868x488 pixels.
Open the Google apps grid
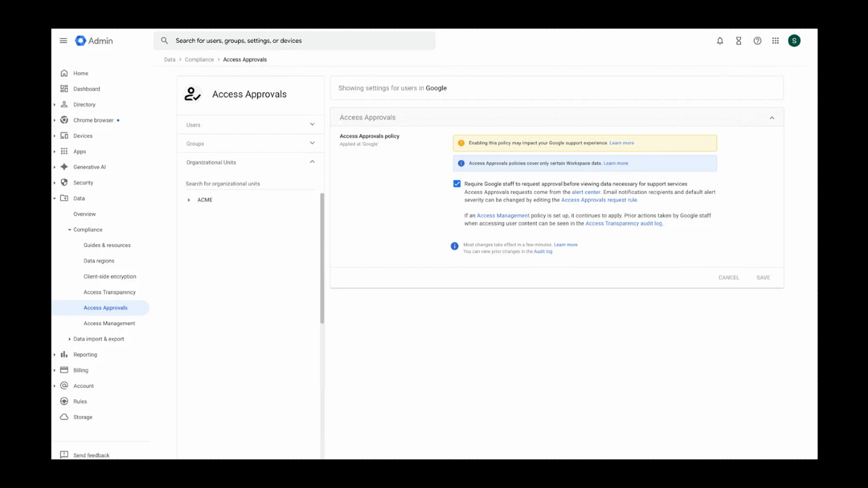click(775, 41)
